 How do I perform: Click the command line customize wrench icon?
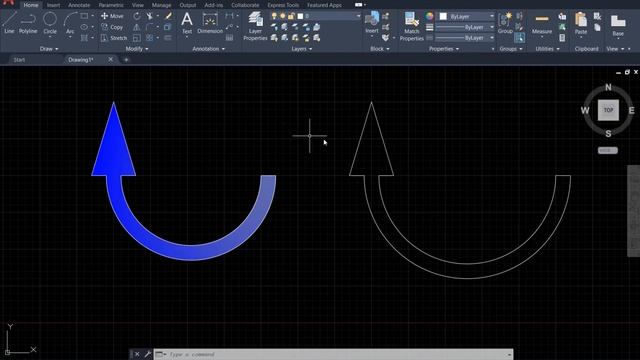(x=147, y=354)
